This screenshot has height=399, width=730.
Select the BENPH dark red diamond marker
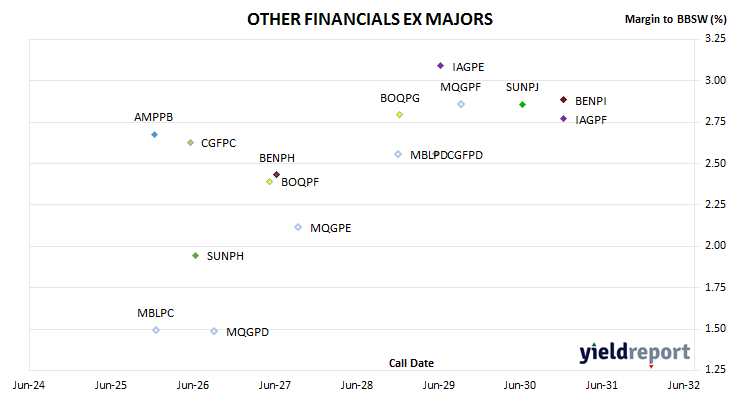coord(276,175)
